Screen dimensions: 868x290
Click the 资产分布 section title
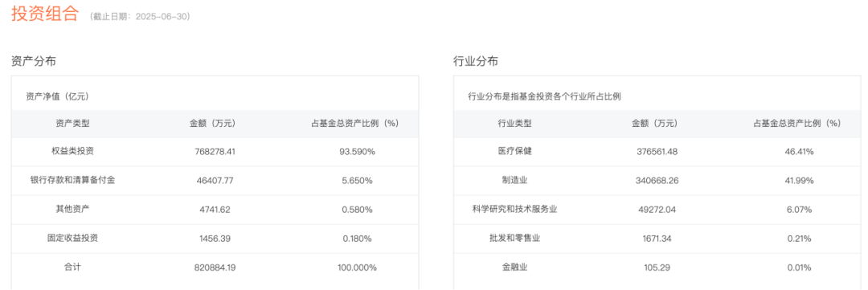tap(33, 61)
